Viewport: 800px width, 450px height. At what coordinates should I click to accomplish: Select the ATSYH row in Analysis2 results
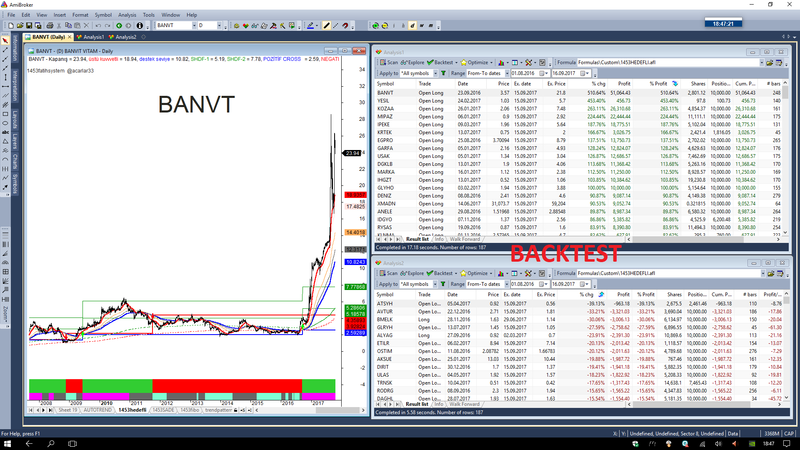579,304
